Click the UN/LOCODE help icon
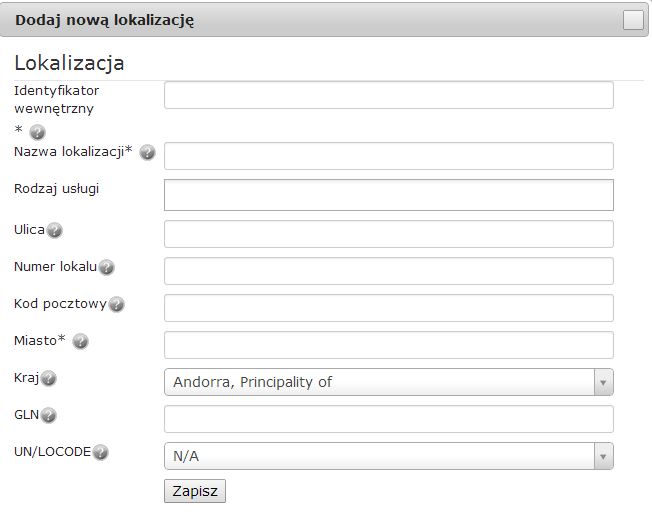The width and height of the screenshot is (652, 531). (100, 452)
